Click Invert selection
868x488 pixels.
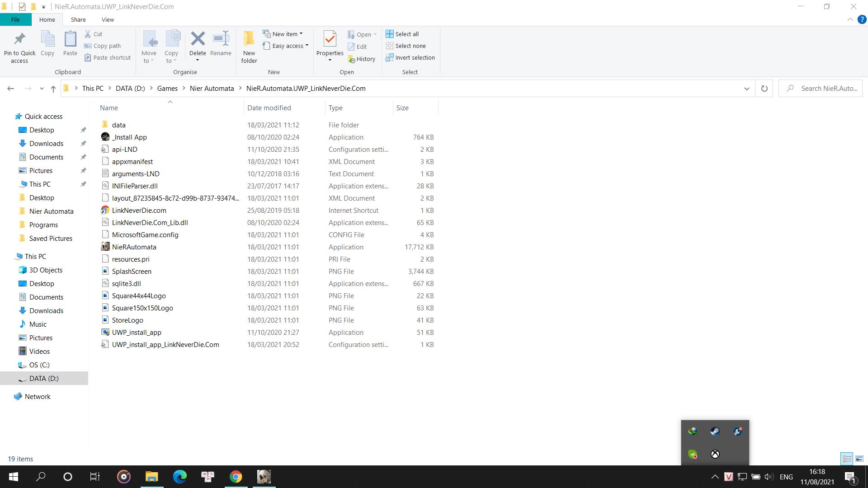tap(410, 57)
